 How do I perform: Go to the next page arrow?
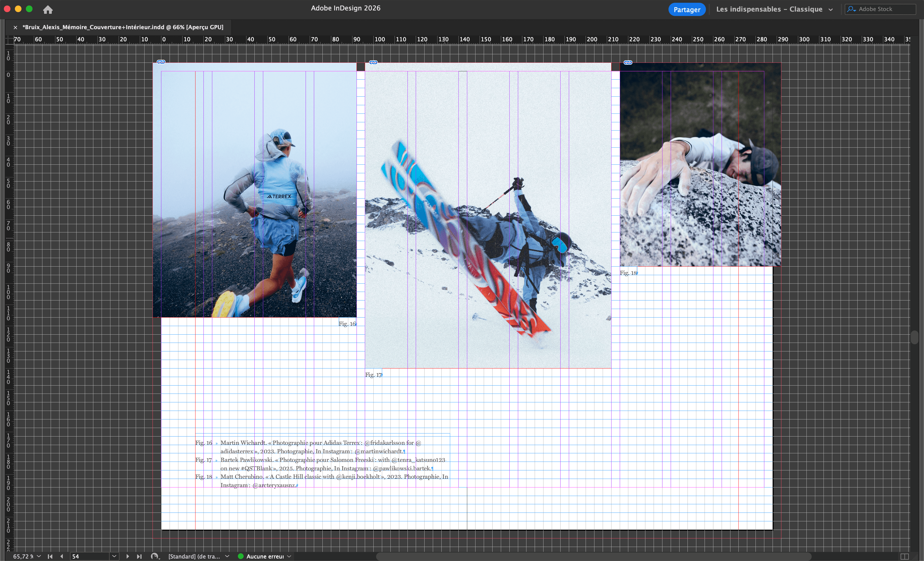[127, 557]
